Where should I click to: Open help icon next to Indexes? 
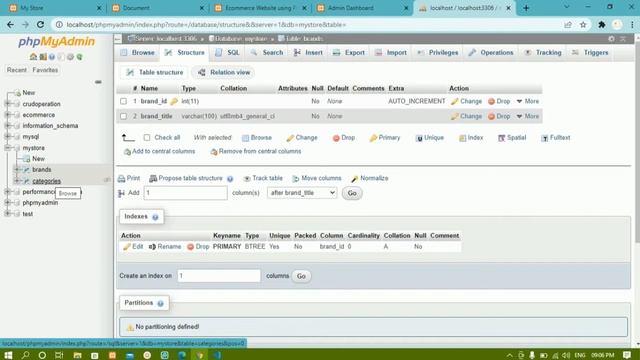click(x=155, y=217)
